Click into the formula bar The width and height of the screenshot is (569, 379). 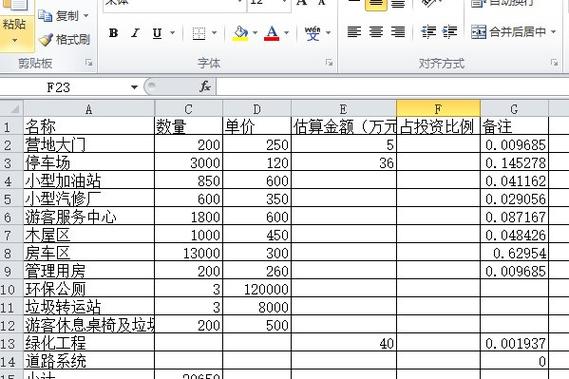pyautogui.click(x=393, y=87)
